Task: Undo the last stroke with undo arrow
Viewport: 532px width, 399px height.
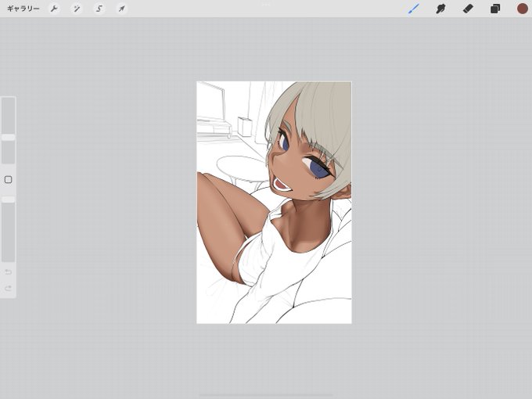Action: pyautogui.click(x=8, y=271)
